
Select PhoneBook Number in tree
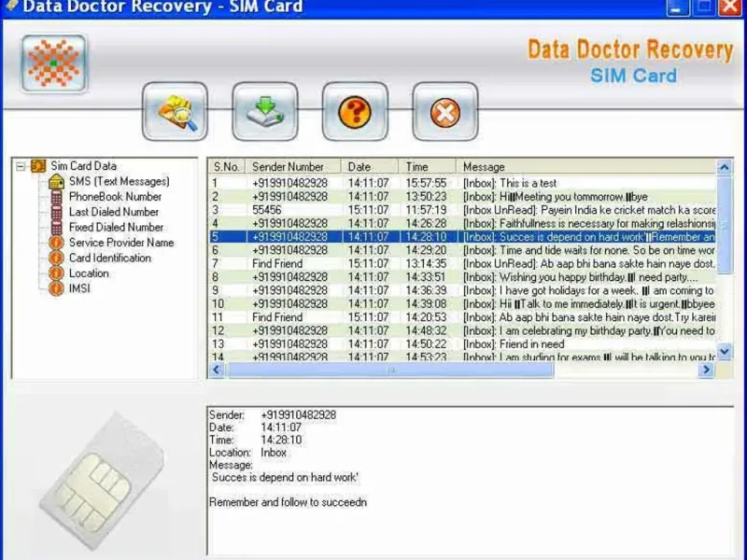point(115,197)
